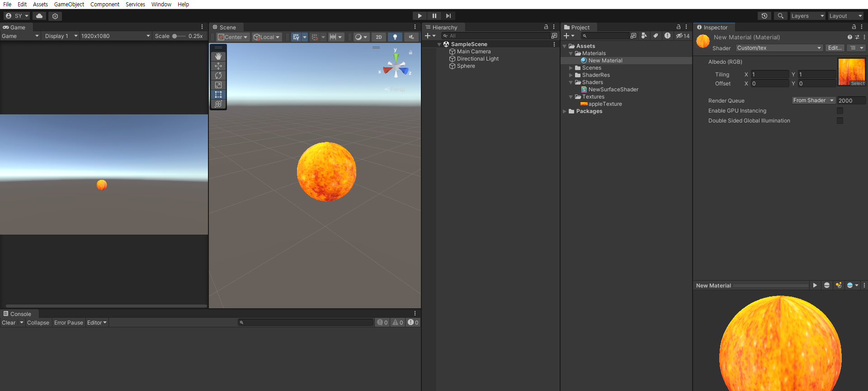Toggle Error Pause in Console
Image resolution: width=868 pixels, height=391 pixels.
coord(69,323)
